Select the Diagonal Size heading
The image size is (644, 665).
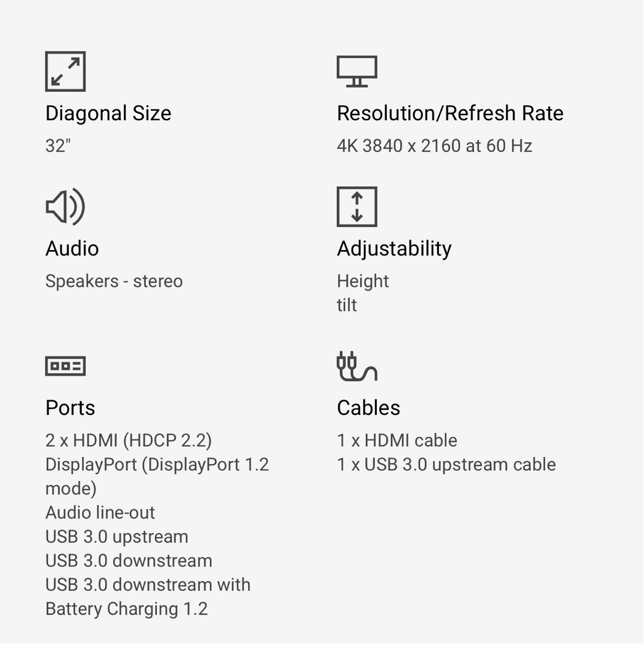click(108, 113)
